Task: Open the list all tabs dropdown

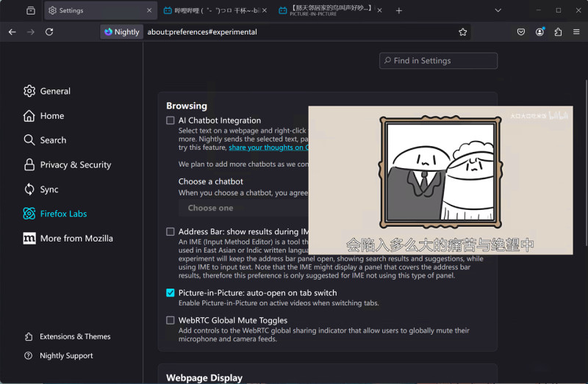Action: (x=498, y=10)
